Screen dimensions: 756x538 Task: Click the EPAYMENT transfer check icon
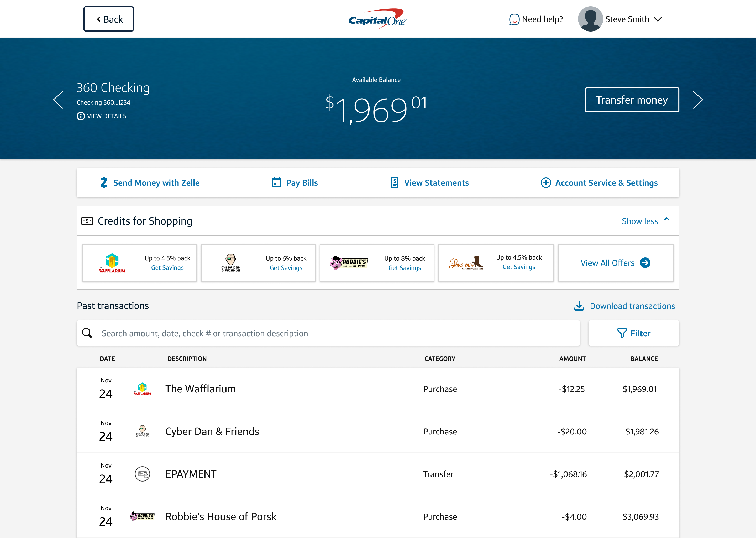pos(142,474)
